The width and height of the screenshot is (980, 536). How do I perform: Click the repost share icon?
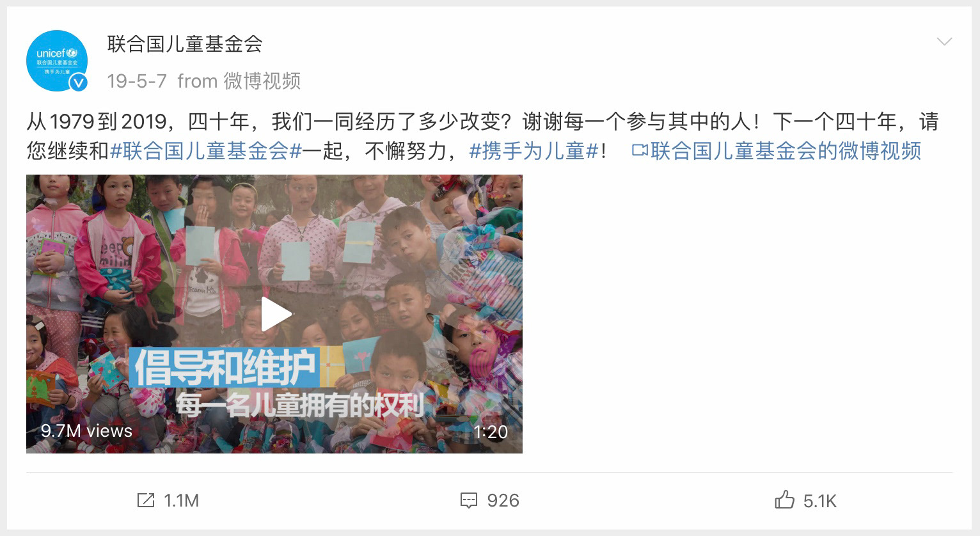coord(146,500)
